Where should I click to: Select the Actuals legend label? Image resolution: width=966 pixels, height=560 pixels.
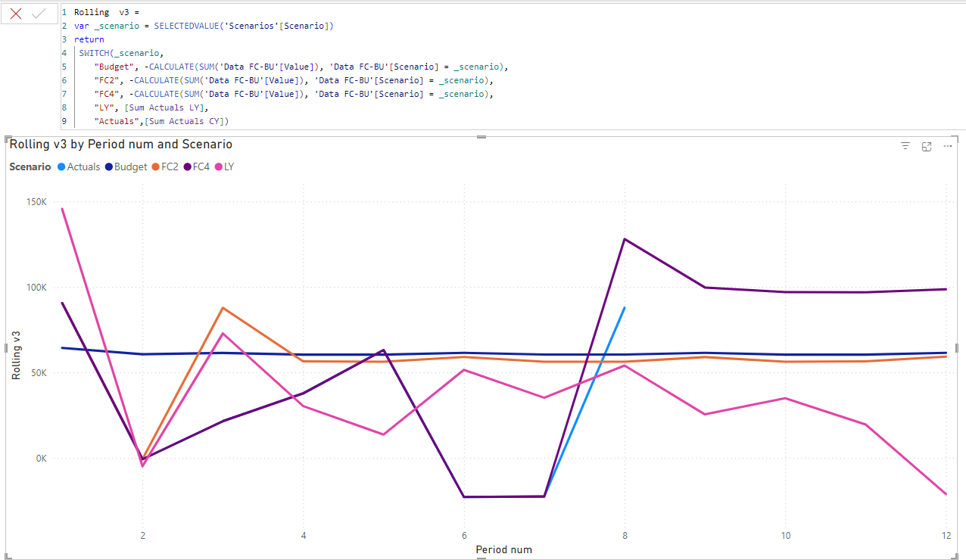coord(83,166)
